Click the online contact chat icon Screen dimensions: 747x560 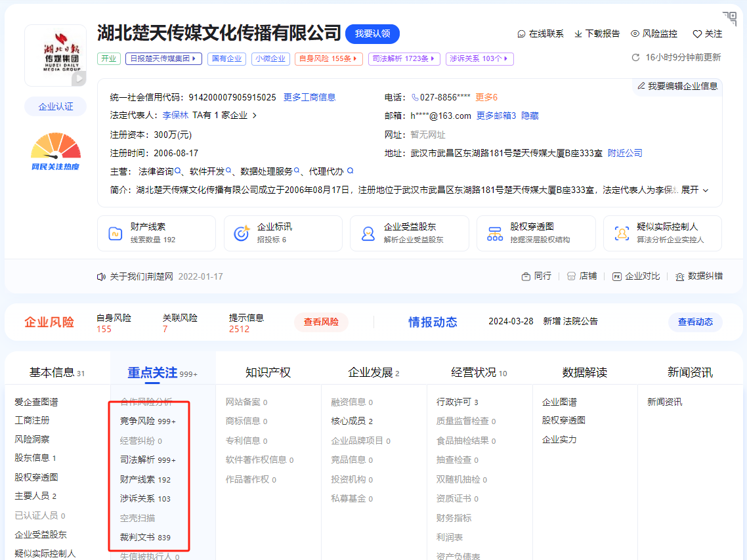click(521, 34)
